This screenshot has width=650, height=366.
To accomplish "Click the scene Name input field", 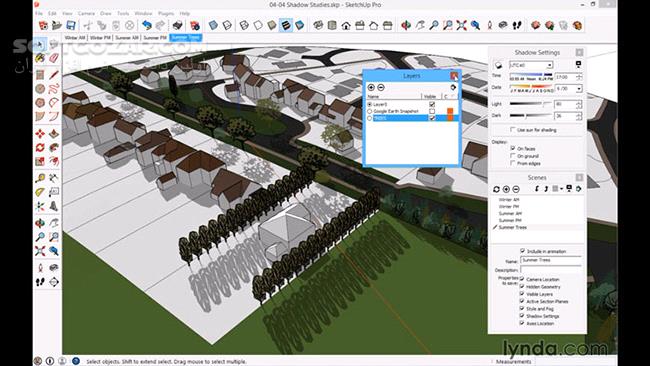I will pos(551,260).
